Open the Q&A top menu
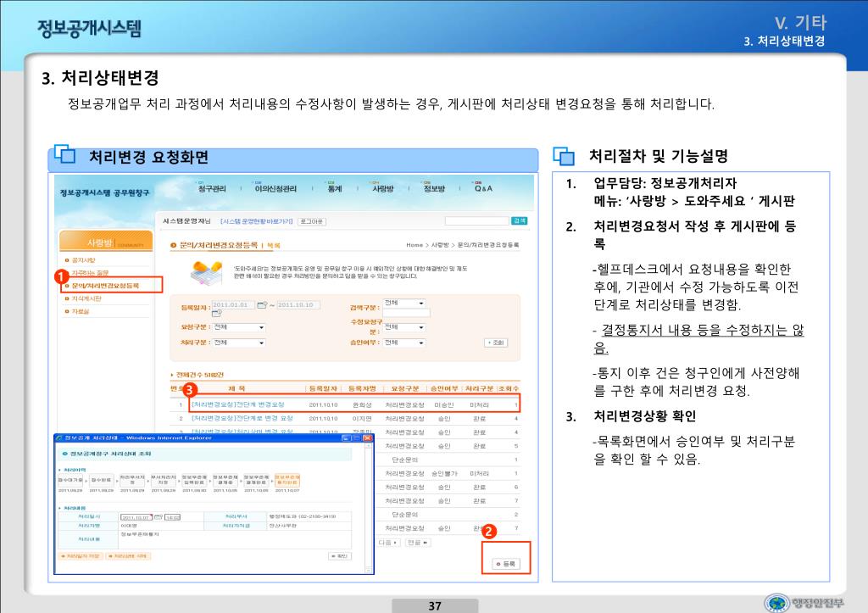 click(483, 188)
